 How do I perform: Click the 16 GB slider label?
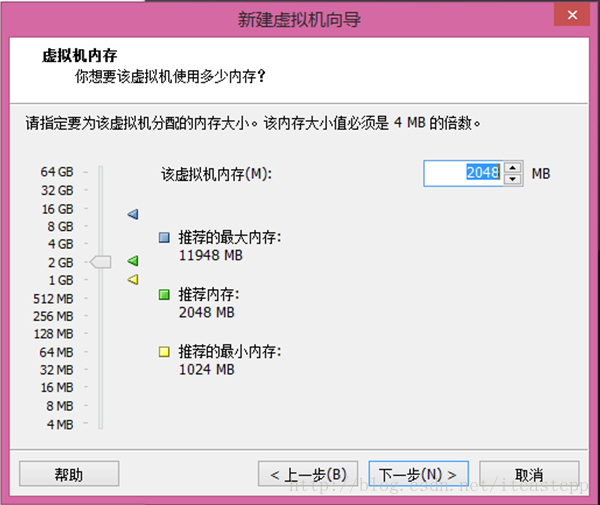point(57,209)
